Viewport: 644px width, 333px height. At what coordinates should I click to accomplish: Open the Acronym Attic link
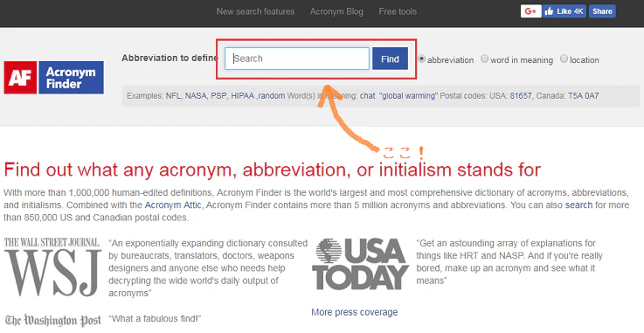173,205
